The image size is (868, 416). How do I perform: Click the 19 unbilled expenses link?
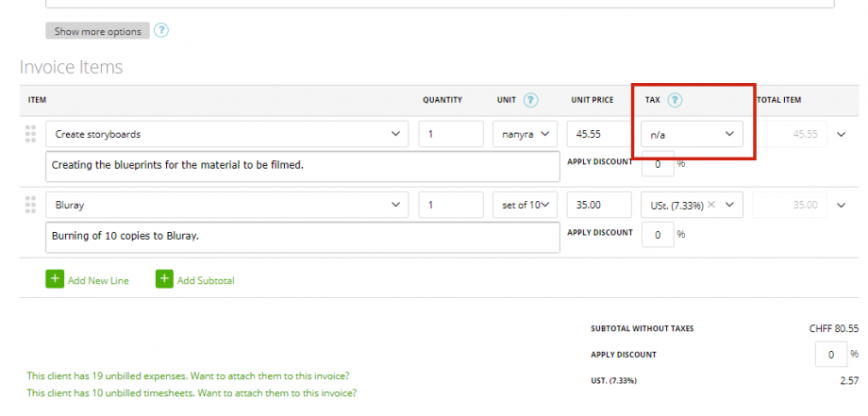point(188,375)
